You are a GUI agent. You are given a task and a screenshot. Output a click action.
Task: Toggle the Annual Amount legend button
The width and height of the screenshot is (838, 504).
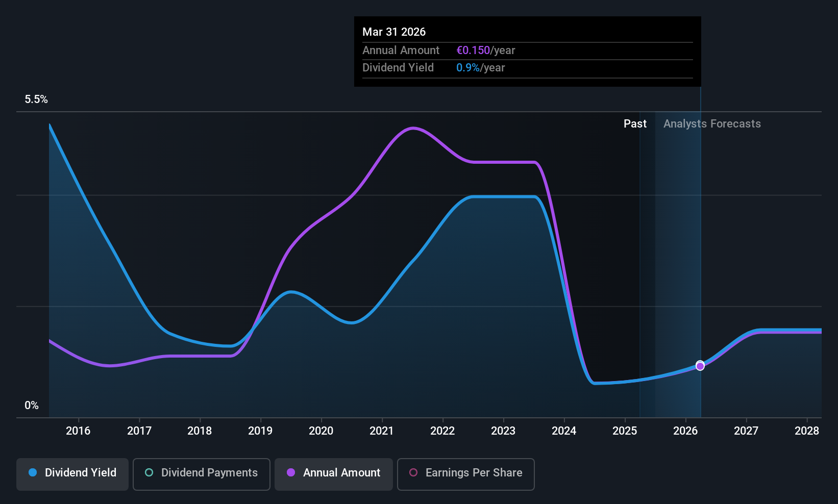coord(334,474)
